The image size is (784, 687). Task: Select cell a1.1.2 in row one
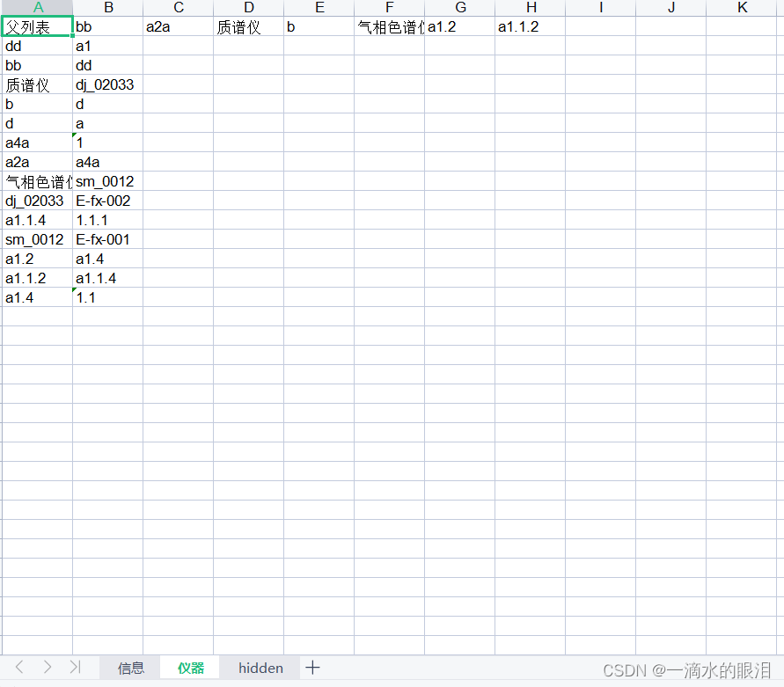click(x=531, y=27)
